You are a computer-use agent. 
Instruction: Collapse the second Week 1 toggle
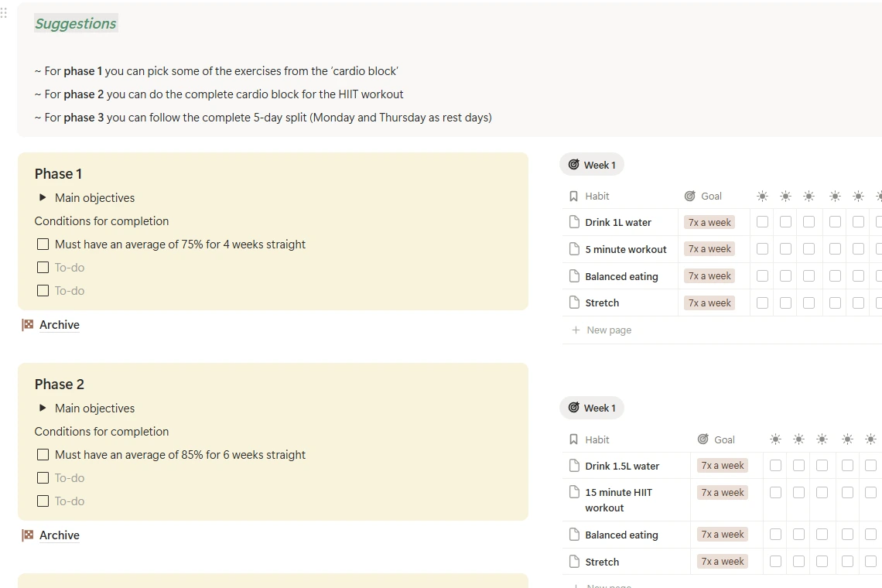point(592,408)
